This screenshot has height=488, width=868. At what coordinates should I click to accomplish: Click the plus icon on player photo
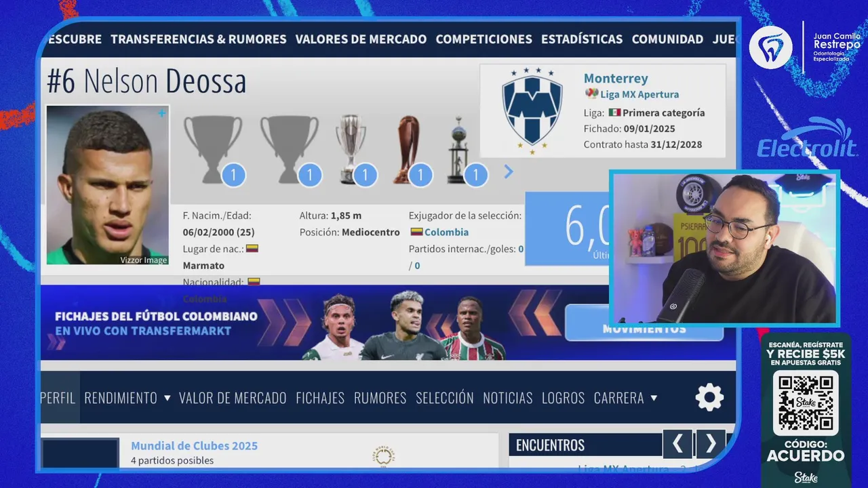161,114
